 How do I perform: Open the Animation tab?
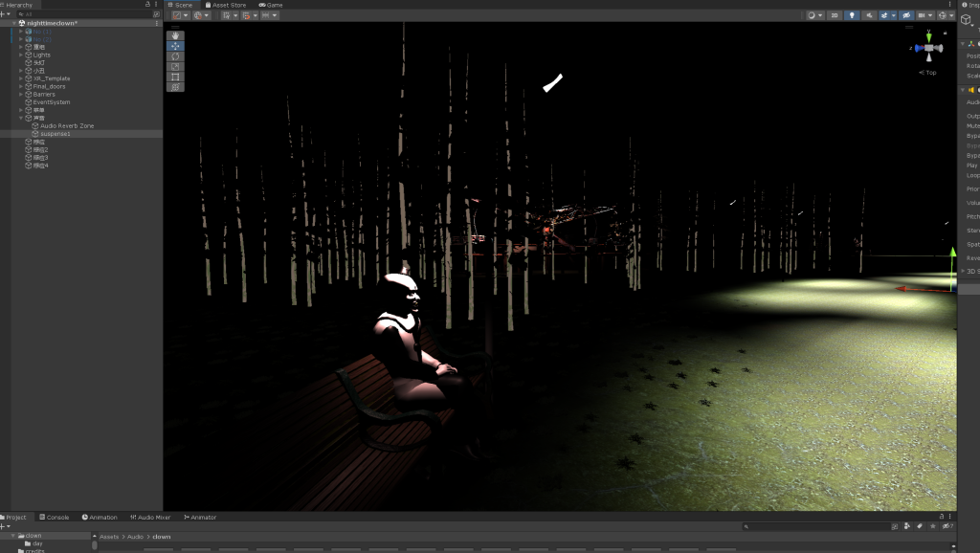tap(100, 518)
